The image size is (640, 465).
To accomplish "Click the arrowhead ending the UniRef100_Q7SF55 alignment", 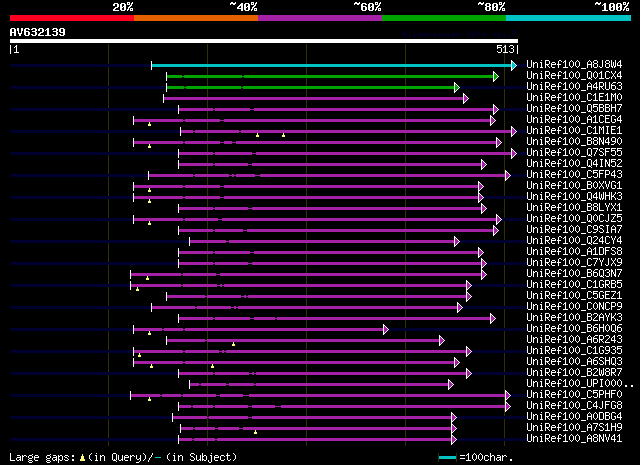I will tap(514, 154).
